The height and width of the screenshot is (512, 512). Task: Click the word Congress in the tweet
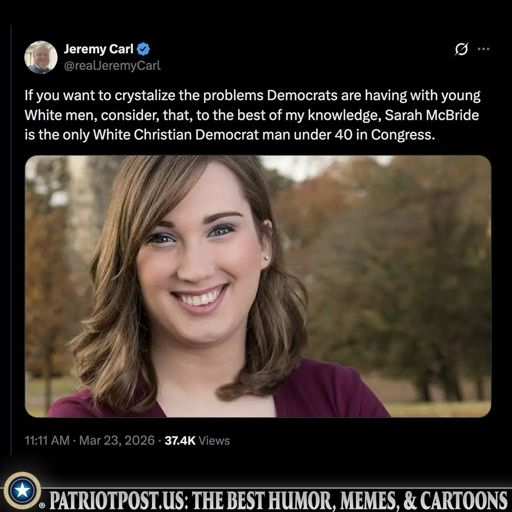[403, 135]
